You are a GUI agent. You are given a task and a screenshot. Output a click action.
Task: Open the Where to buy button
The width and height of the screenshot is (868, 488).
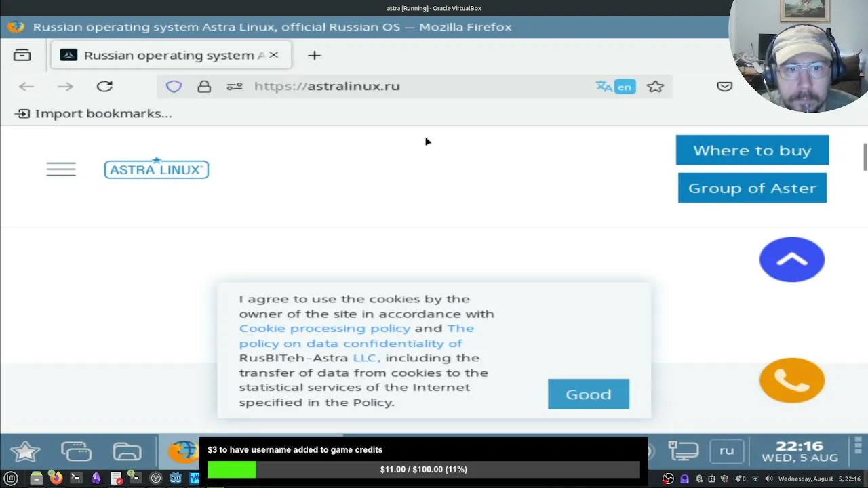[x=752, y=150]
